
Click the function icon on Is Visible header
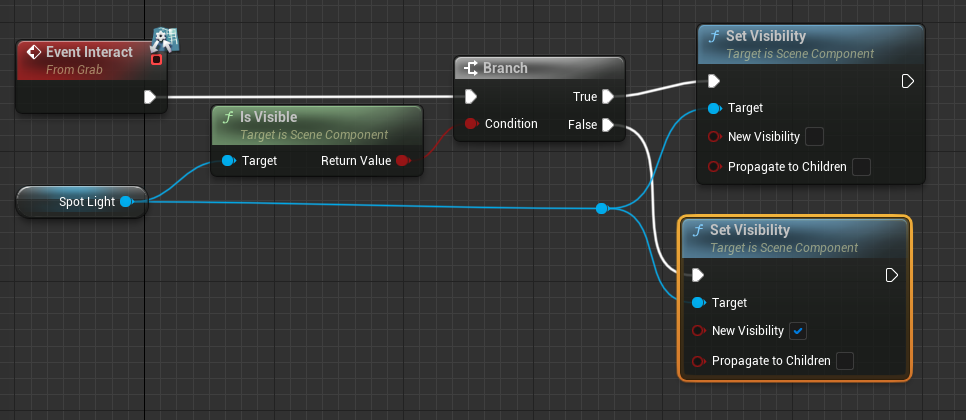[228, 117]
